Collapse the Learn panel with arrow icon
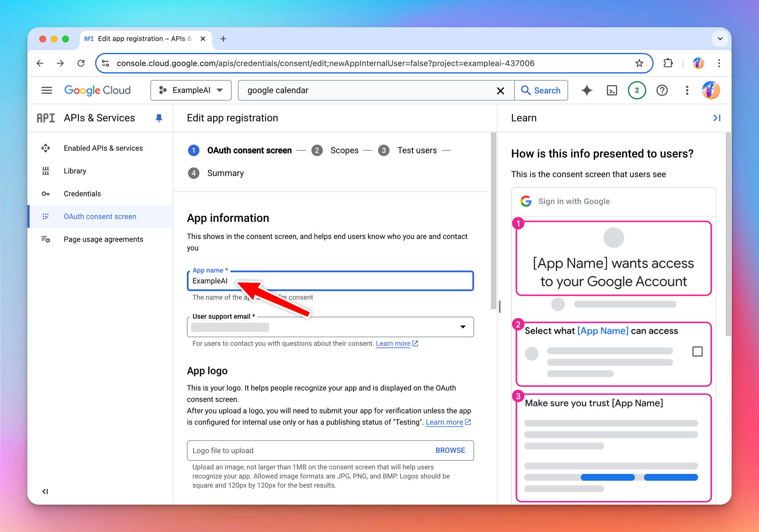Image resolution: width=759 pixels, height=532 pixels. click(x=717, y=118)
